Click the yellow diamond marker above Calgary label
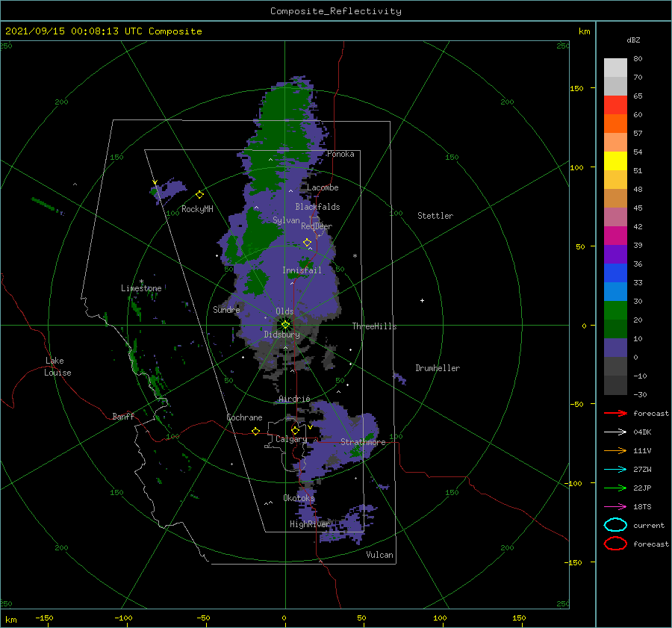Viewport: 672px width, 628px height. [295, 430]
